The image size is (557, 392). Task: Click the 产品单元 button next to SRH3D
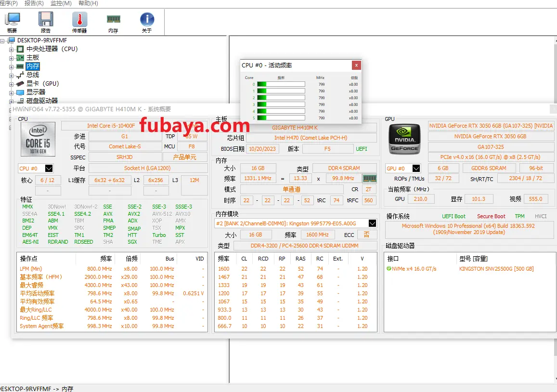[185, 157]
